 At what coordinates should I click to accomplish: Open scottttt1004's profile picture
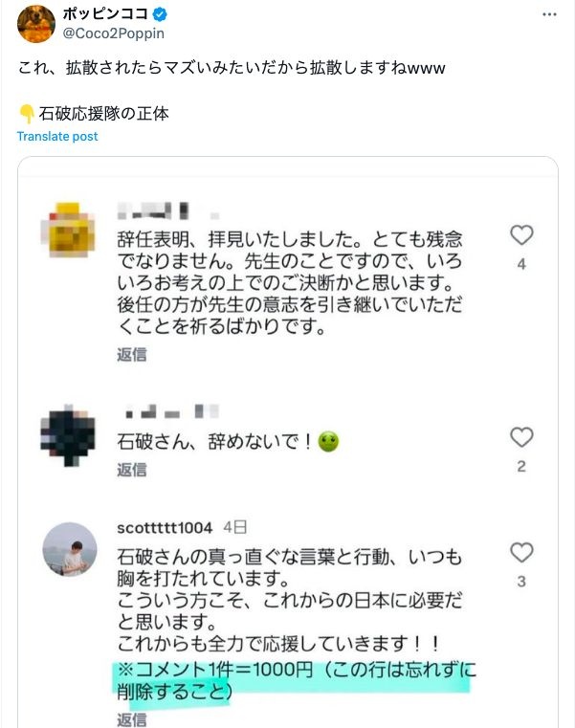tap(70, 549)
